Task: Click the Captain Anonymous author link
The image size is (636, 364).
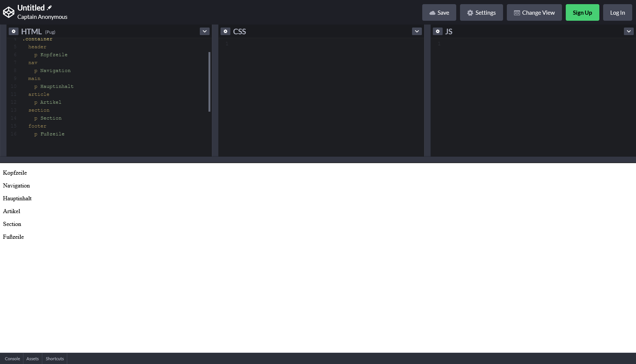Action: click(x=42, y=17)
